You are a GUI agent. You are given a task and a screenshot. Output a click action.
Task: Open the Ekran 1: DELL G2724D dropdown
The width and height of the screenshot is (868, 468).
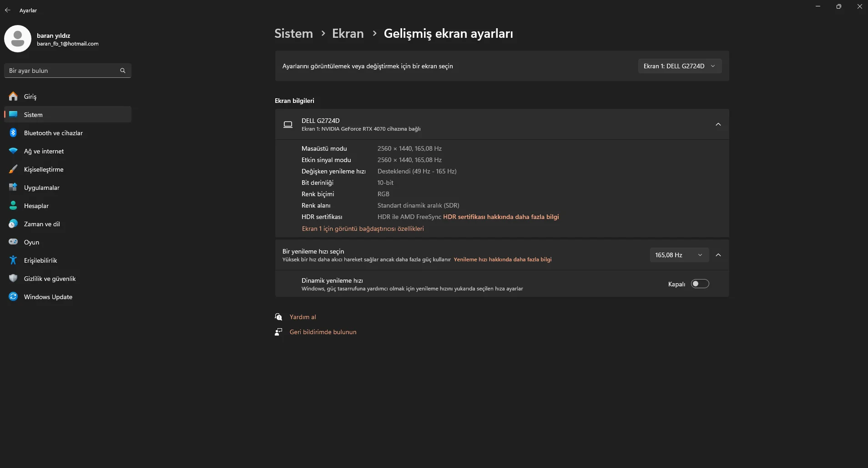pos(680,66)
